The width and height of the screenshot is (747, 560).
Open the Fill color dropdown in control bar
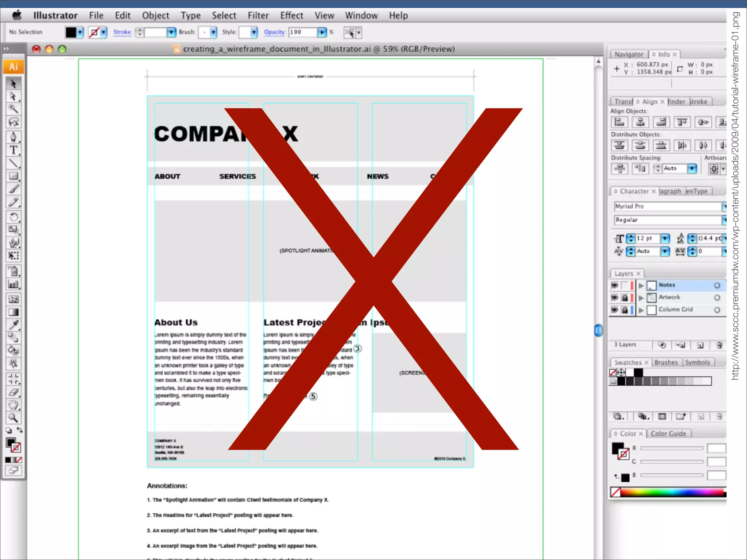(x=80, y=32)
